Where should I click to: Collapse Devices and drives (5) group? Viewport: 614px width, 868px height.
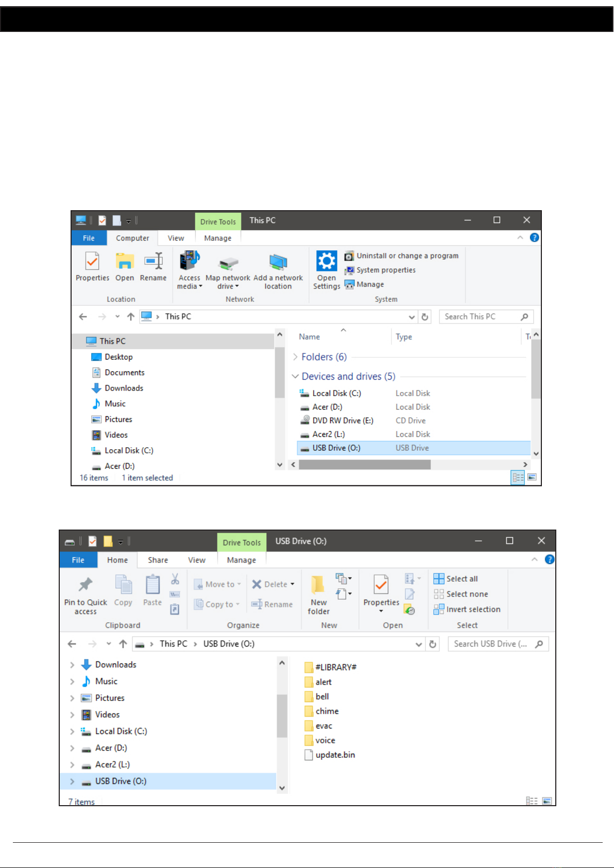295,377
